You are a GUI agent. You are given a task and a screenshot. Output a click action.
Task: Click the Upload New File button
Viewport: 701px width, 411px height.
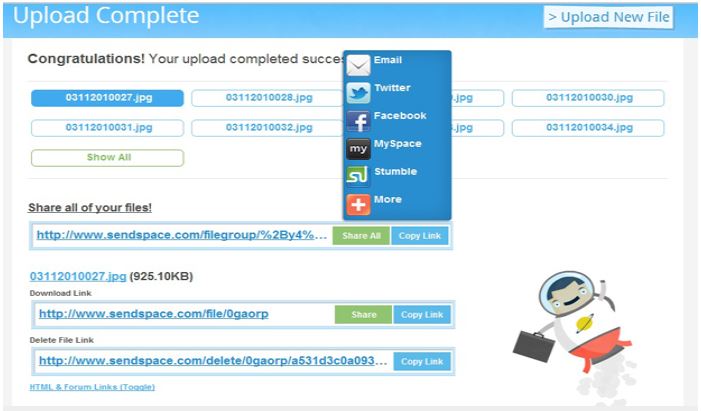[608, 17]
